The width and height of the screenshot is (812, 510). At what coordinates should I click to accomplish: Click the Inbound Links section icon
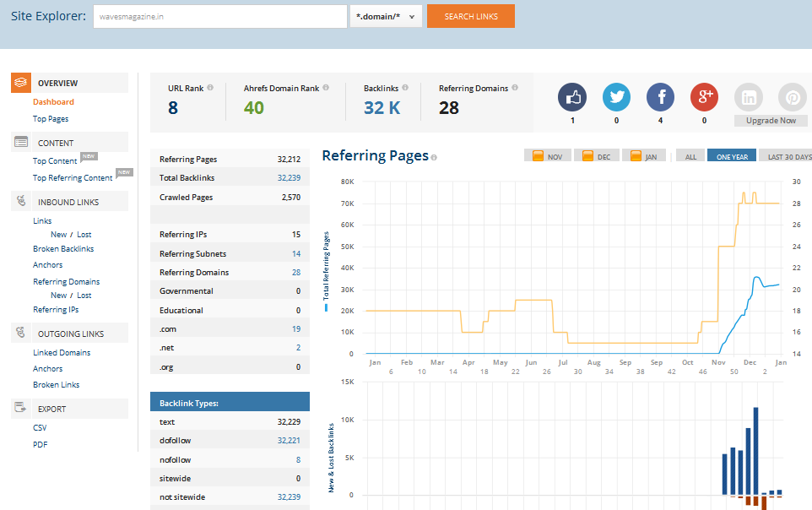coord(21,201)
